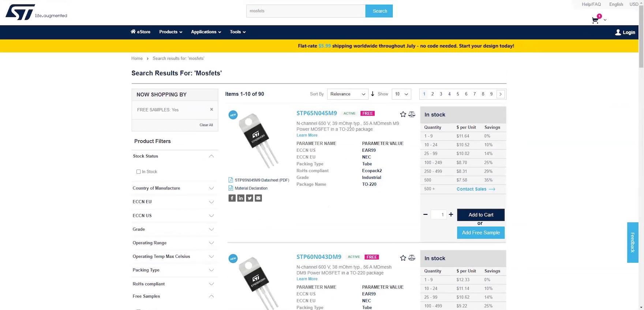Share STP65N045M9 on Twitter
The height and width of the screenshot is (310, 644).
(250, 198)
